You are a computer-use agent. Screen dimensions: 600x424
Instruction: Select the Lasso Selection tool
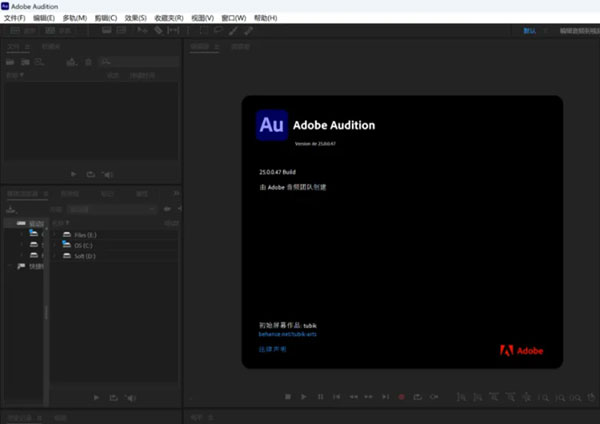pyautogui.click(x=218, y=30)
